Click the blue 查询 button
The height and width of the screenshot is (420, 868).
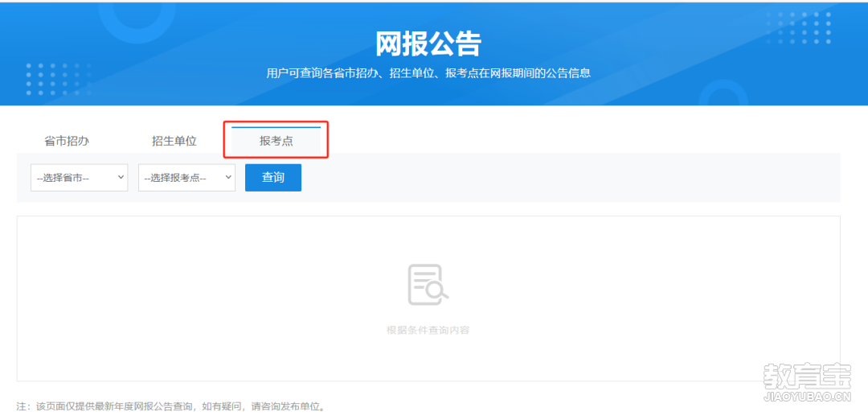[x=273, y=178]
